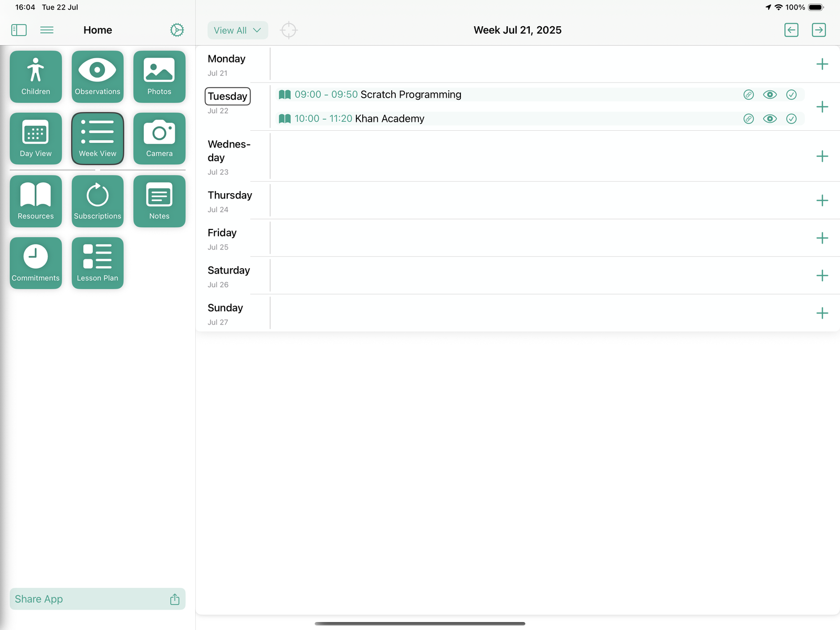Viewport: 840px width, 630px height.
Task: Open the Lesson Plan tile
Action: (98, 263)
